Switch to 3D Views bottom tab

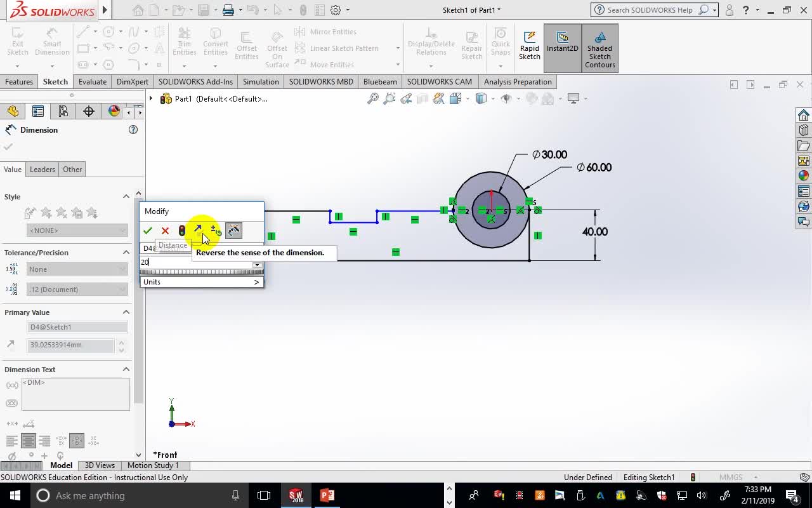tap(100, 465)
